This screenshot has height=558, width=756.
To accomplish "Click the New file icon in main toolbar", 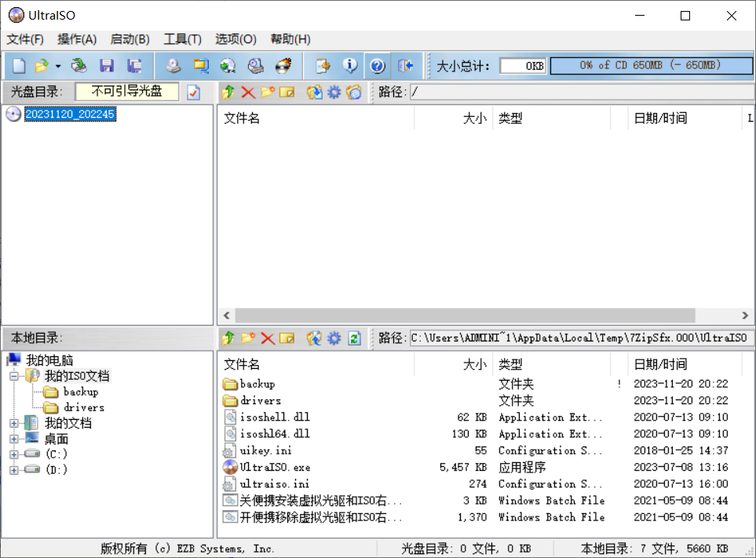I will point(18,66).
